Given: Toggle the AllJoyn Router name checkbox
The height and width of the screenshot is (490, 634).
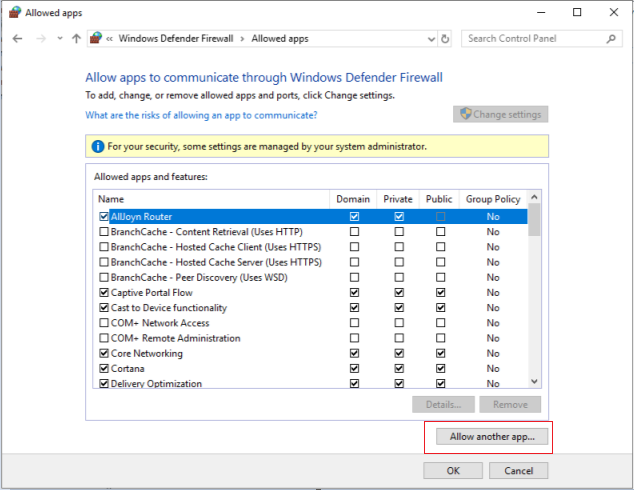Looking at the screenshot, I should pyautogui.click(x=104, y=217).
